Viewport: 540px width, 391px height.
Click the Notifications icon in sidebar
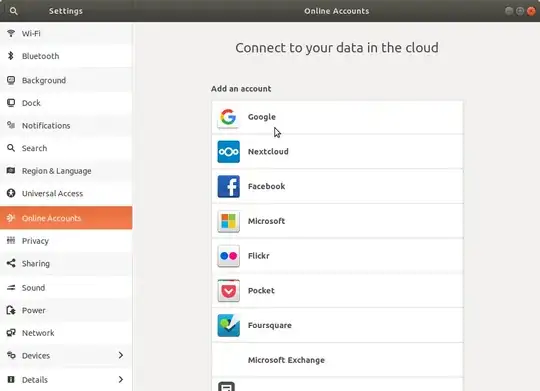(11, 125)
